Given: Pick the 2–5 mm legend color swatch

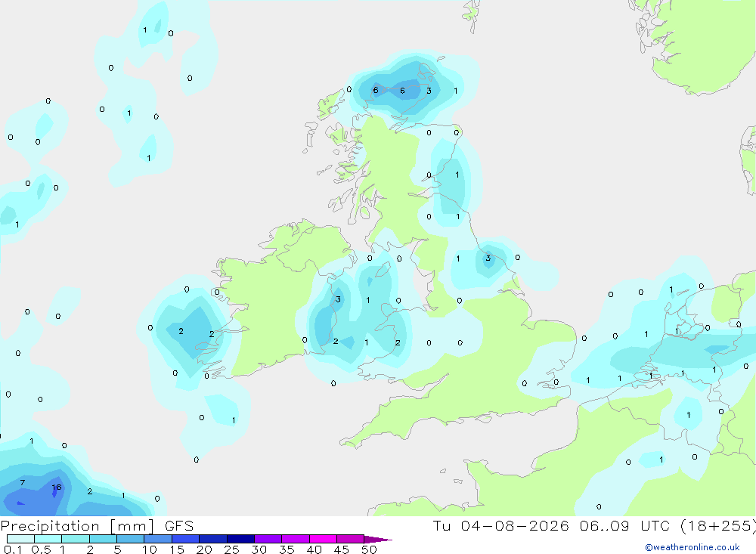Looking at the screenshot, I should [x=103, y=539].
